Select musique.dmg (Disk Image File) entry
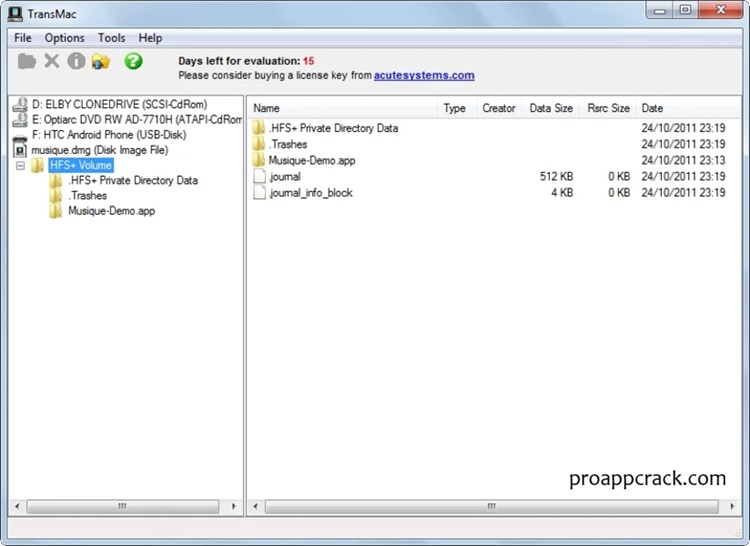The image size is (750, 546). point(100,150)
